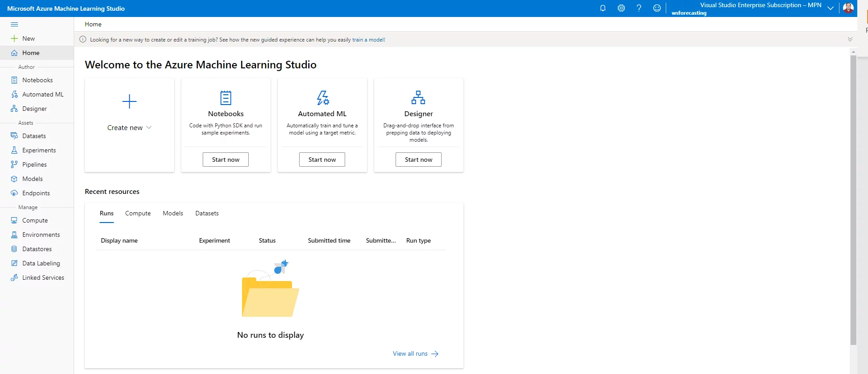Switch to the Datasets tab in Recent resources
The width and height of the screenshot is (868, 374).
click(x=207, y=213)
